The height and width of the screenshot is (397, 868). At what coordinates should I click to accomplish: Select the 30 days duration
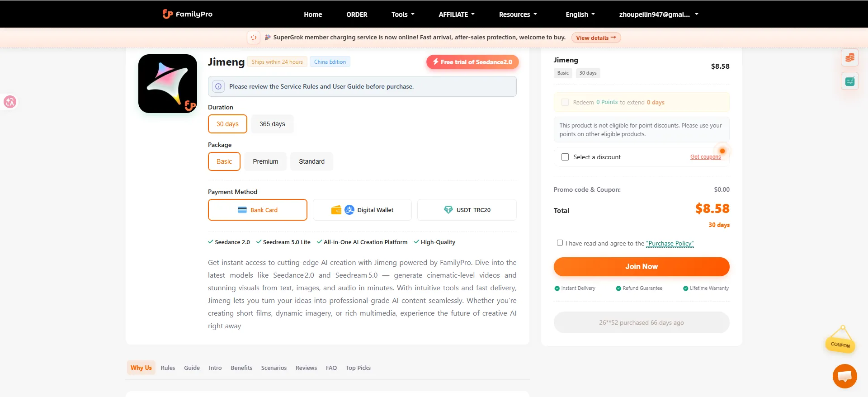227,124
